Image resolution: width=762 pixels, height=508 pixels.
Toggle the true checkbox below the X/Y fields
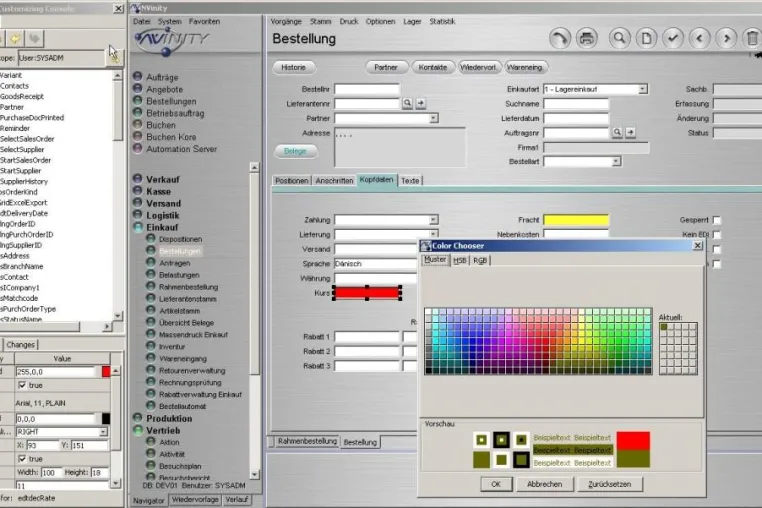tap(22, 458)
